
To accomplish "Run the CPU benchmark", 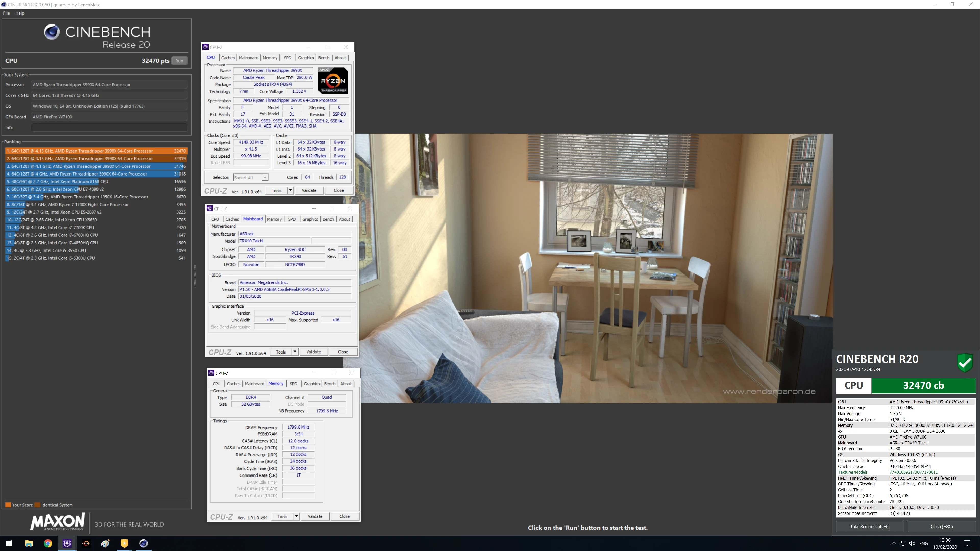I will point(179,61).
